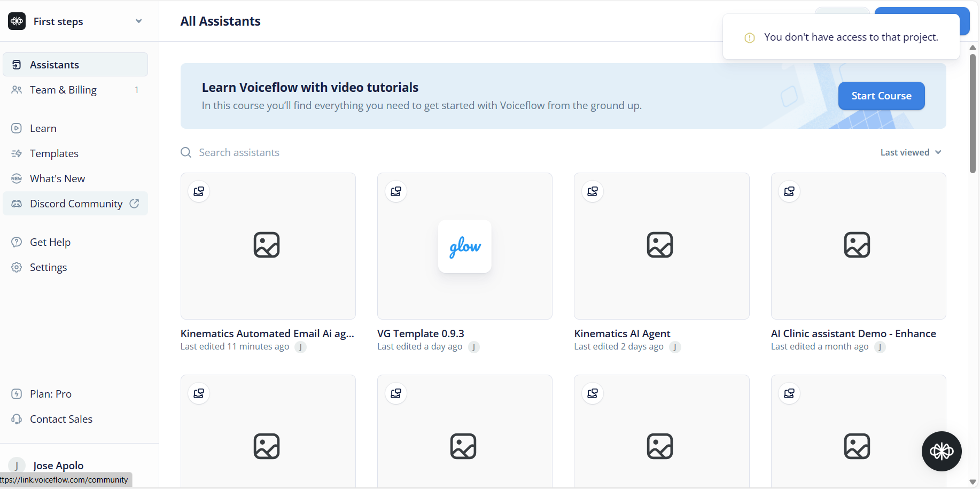The width and height of the screenshot is (980, 489).
Task: Open What's New in the sidebar
Action: tap(75, 178)
